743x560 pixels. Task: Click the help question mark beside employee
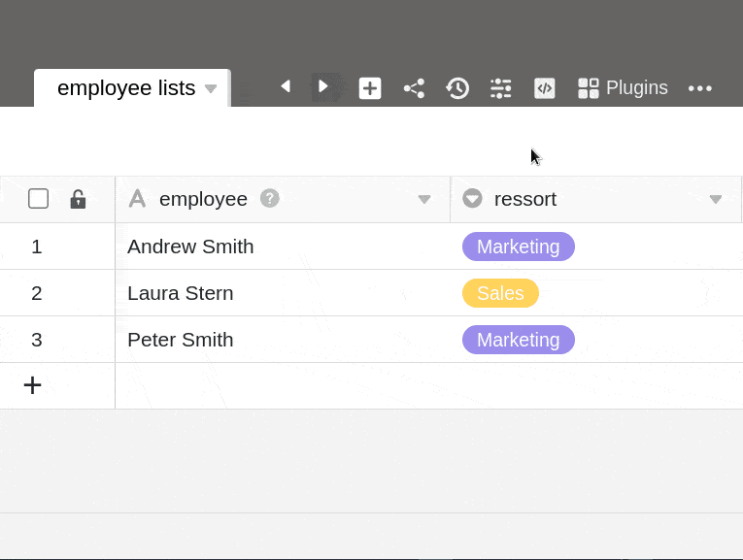[270, 198]
